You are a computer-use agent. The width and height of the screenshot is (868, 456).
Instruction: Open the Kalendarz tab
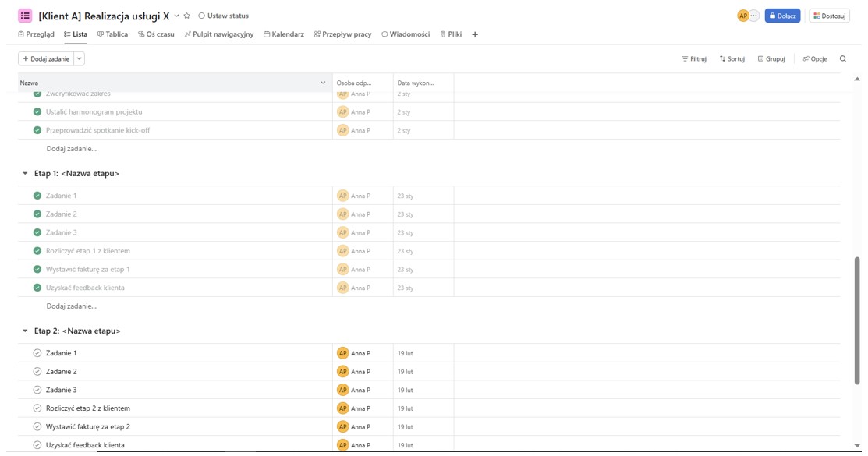tap(284, 34)
